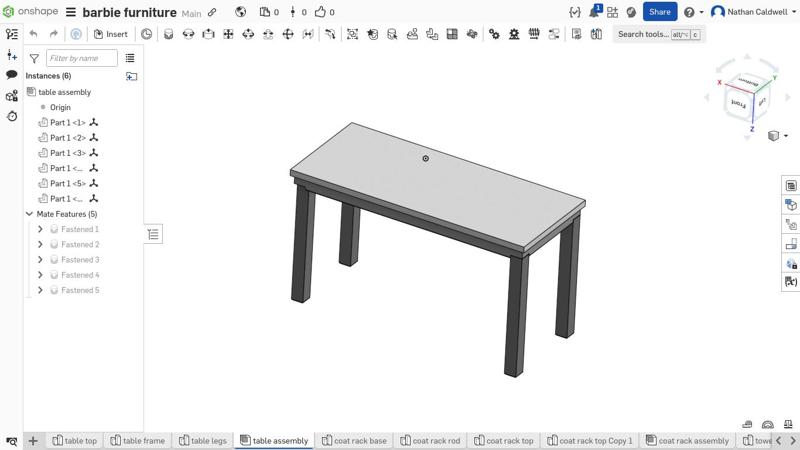800x450 pixels.
Task: Select Part 1 <1> instance
Action: tap(68, 122)
